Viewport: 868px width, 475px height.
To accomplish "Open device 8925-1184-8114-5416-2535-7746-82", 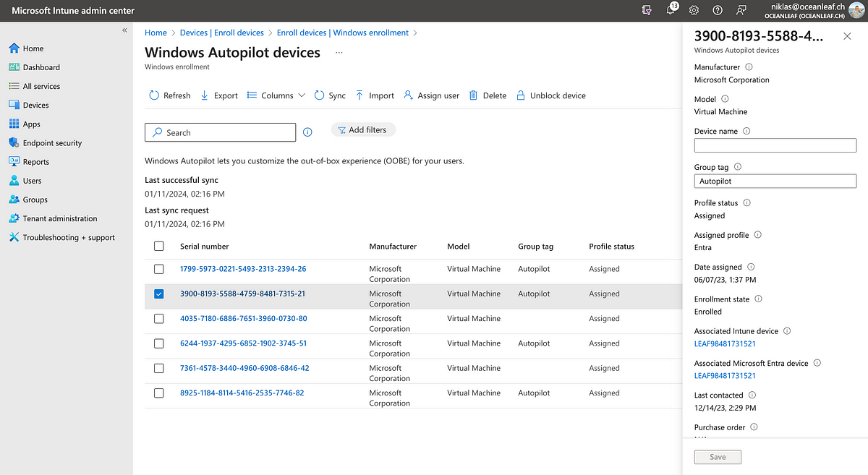I will pos(242,393).
